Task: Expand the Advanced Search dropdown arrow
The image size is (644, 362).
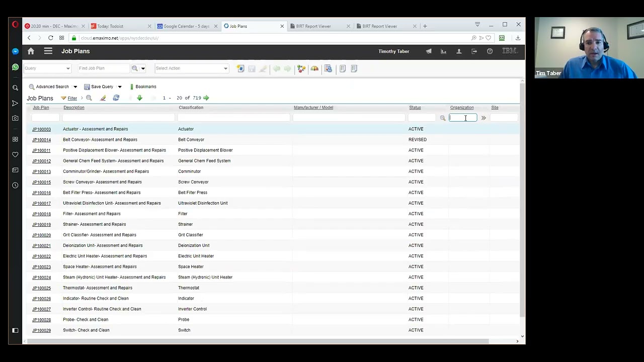Action: [75, 87]
